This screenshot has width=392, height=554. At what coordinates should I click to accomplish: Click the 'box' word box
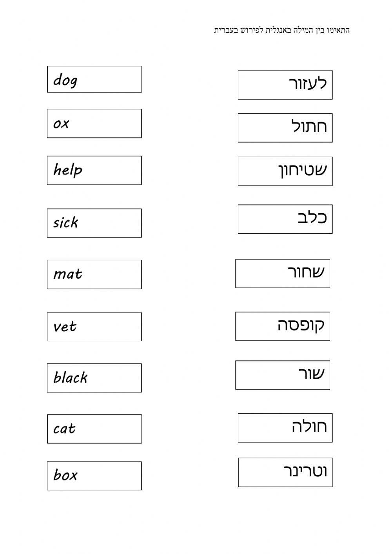point(94,476)
